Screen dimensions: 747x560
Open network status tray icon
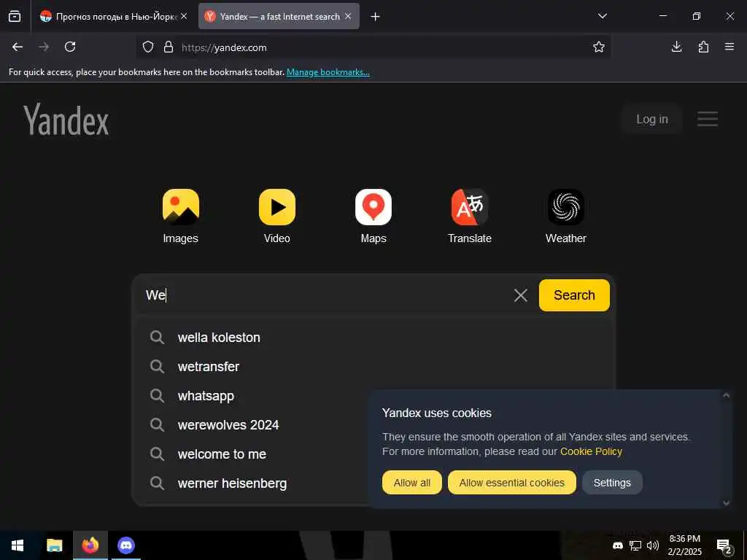coord(635,545)
